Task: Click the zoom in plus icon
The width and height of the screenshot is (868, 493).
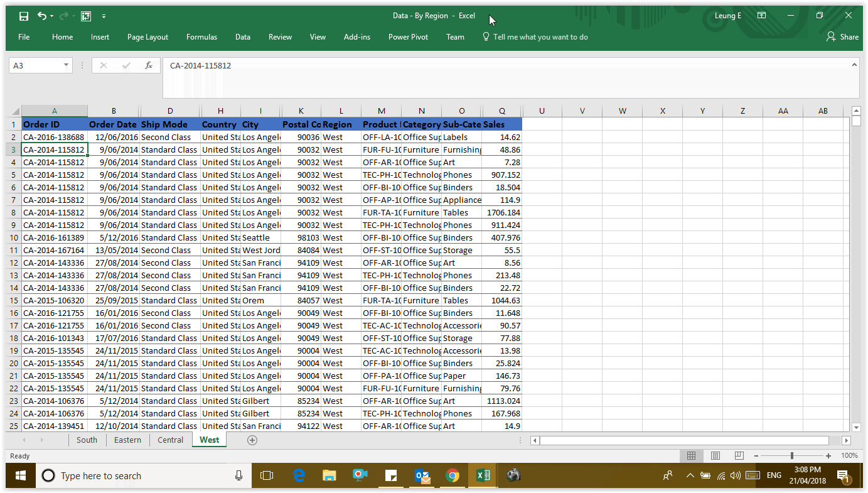Action: pyautogui.click(x=828, y=456)
